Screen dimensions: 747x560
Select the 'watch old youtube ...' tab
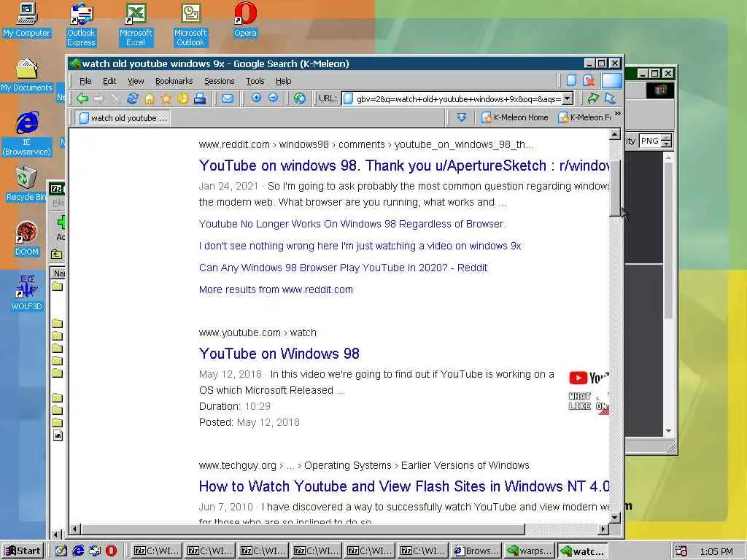tap(123, 117)
